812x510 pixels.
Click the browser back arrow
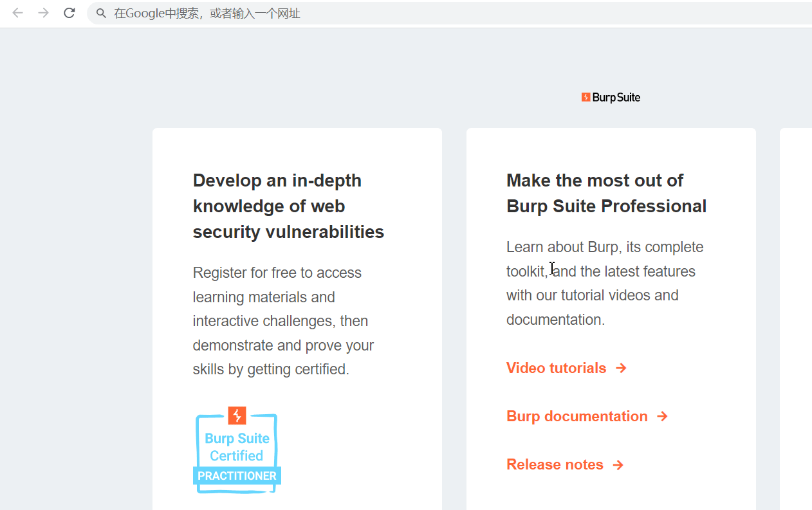coord(17,13)
